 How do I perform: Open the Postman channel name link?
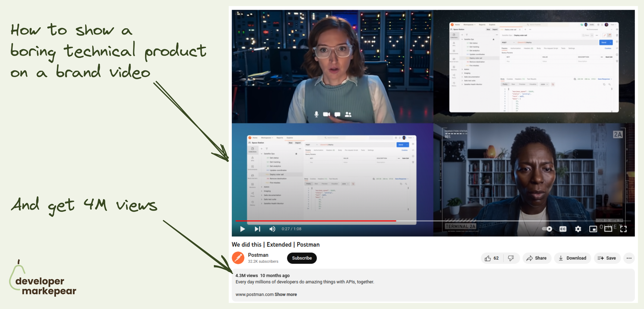(258, 255)
